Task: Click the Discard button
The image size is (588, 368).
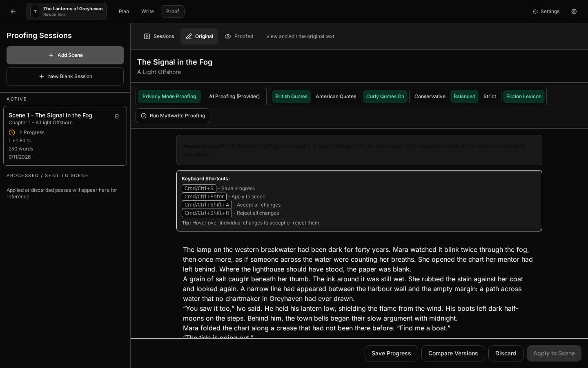Action: click(506, 353)
